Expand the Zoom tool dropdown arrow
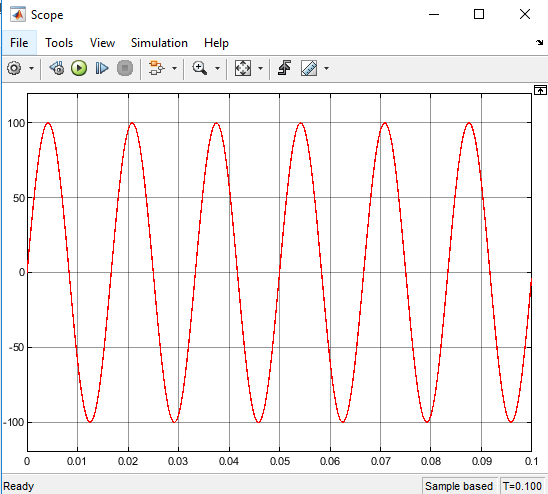The width and height of the screenshot is (548, 494). [x=217, y=69]
